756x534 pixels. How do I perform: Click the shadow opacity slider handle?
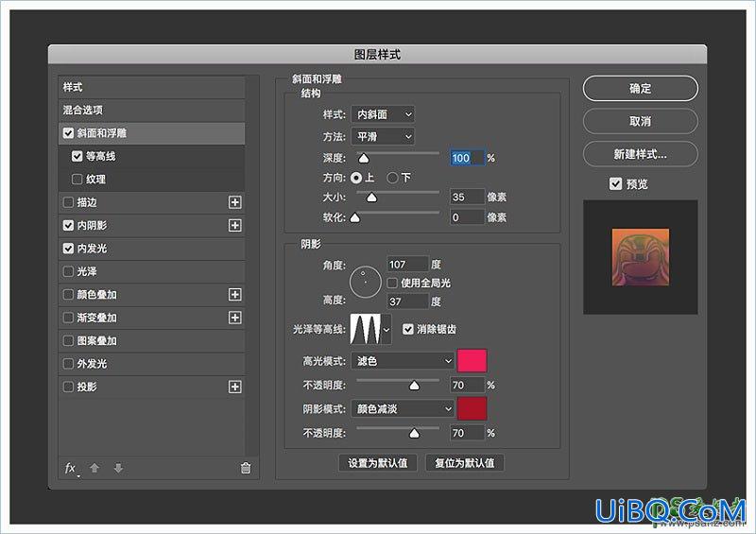(414, 433)
